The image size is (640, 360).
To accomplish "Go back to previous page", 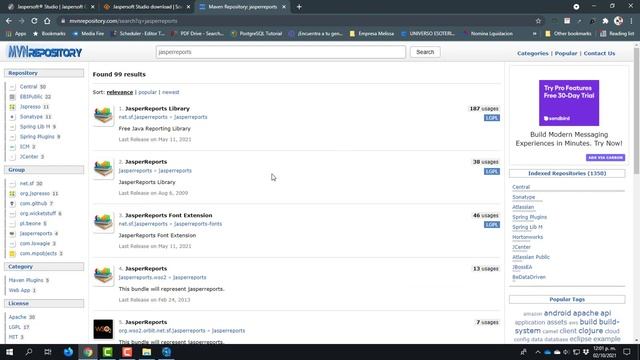I will pyautogui.click(x=9, y=21).
